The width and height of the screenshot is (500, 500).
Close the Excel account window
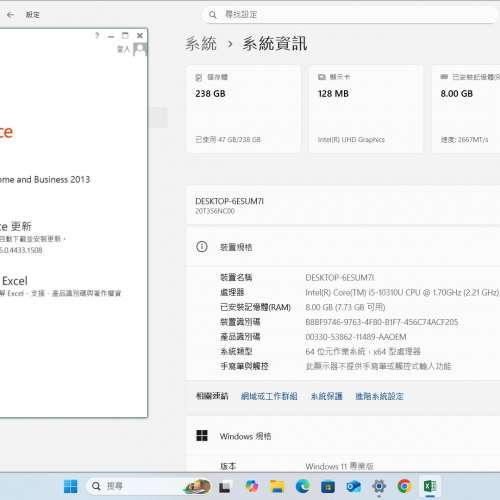(140, 36)
